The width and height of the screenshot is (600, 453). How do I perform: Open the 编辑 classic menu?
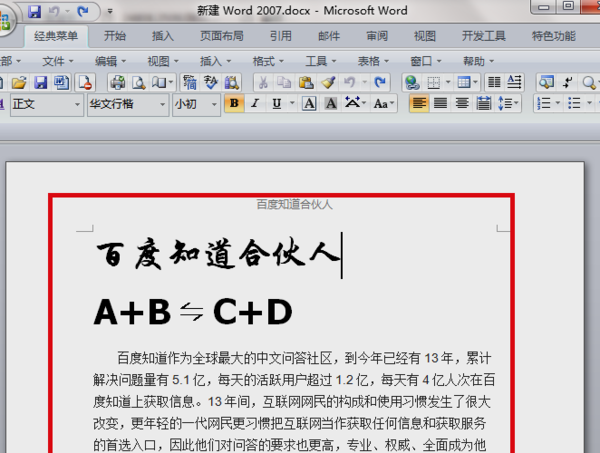coord(110,61)
